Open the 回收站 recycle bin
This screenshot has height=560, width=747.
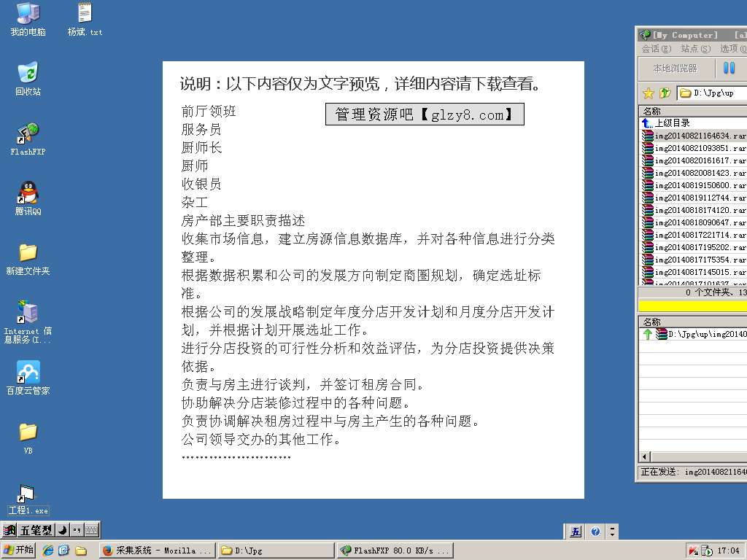click(28, 79)
